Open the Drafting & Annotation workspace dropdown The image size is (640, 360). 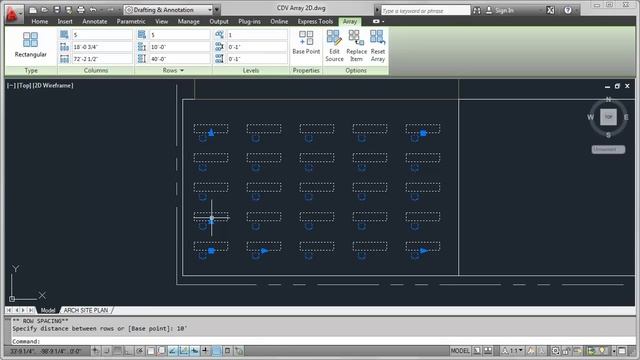pyautogui.click(x=169, y=10)
